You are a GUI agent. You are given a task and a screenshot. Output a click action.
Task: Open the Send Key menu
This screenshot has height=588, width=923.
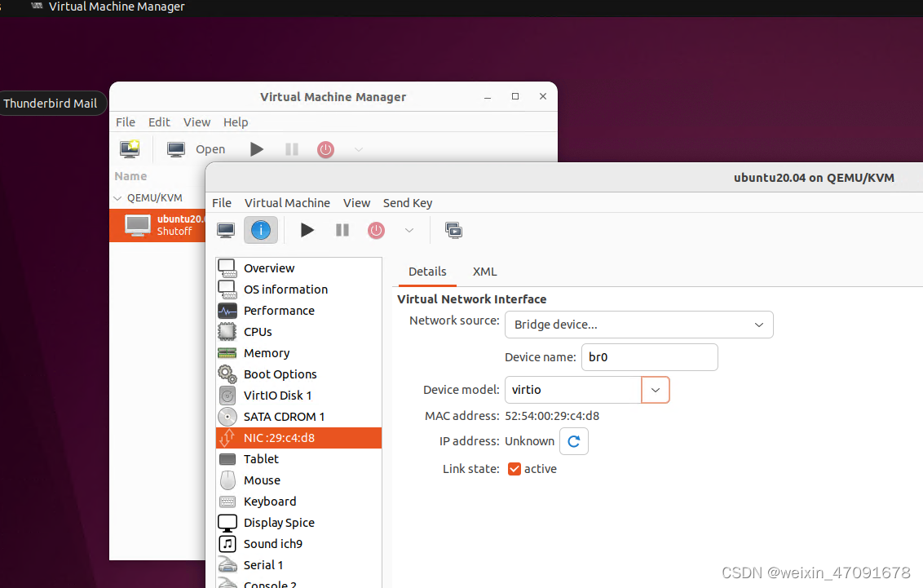pos(407,202)
